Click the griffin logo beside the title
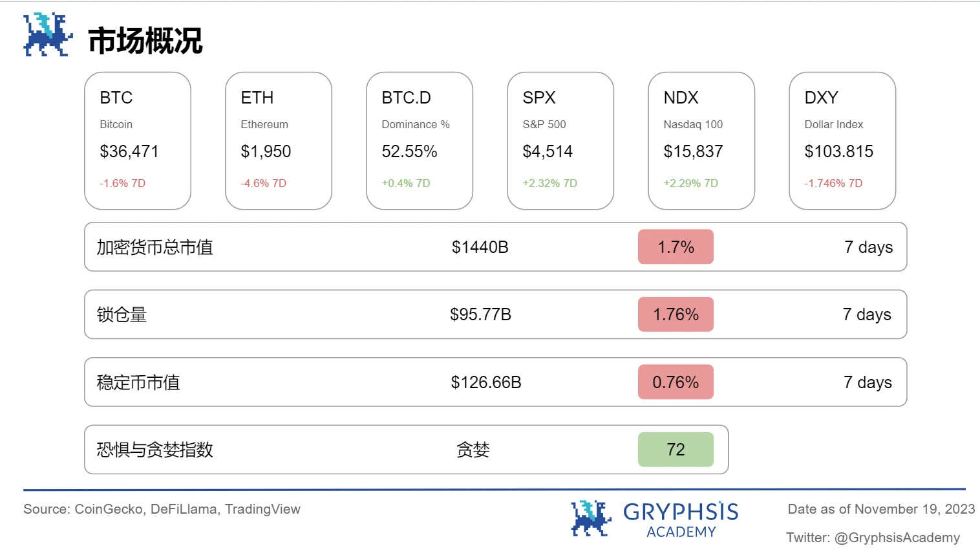980x557 pixels. 47,35
